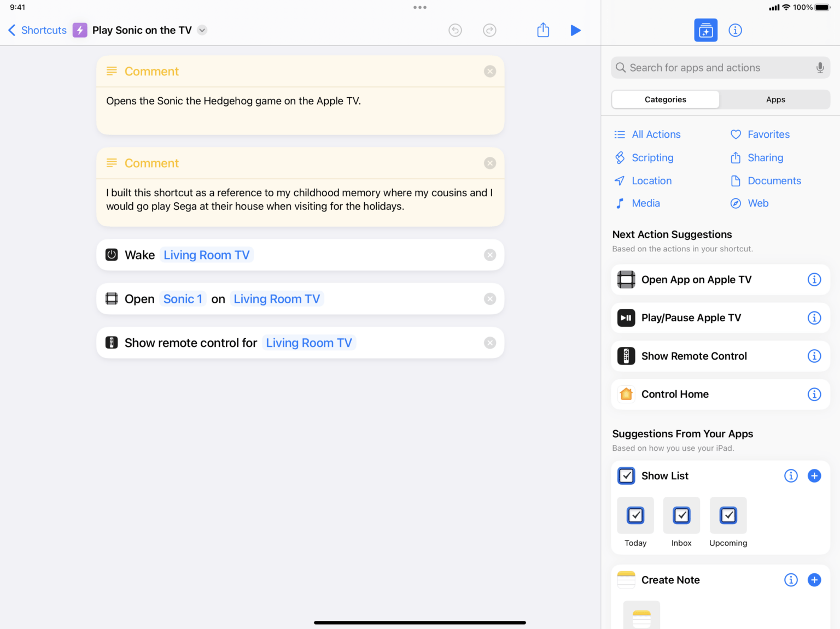Open the Scripting category
840x629 pixels.
[x=652, y=158]
